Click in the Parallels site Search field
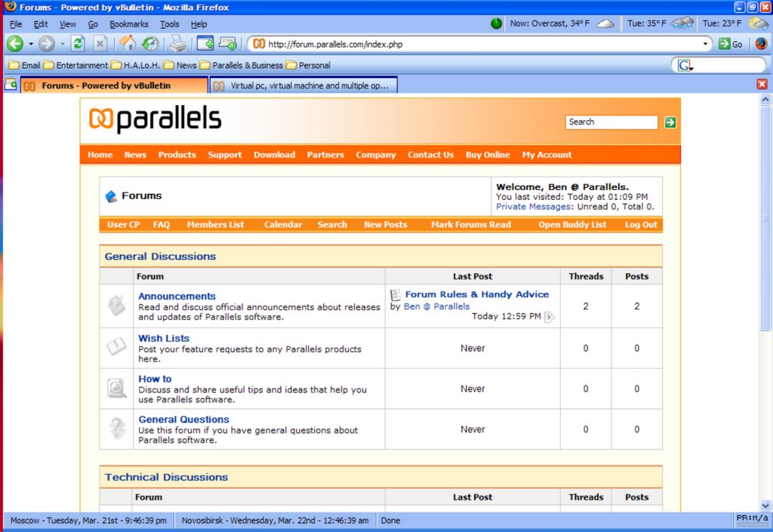This screenshot has width=773, height=532. click(611, 122)
